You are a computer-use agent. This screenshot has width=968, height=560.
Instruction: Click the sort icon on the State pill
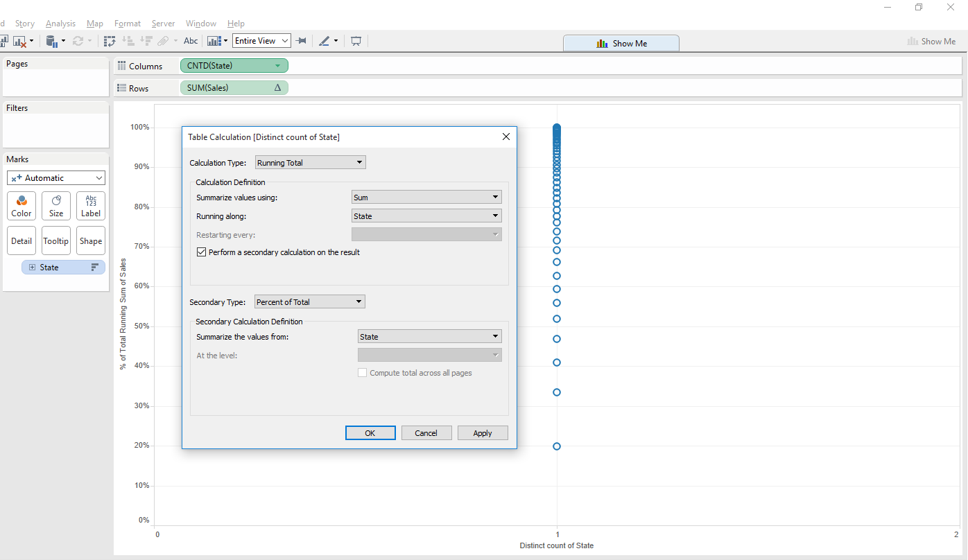pyautogui.click(x=95, y=268)
